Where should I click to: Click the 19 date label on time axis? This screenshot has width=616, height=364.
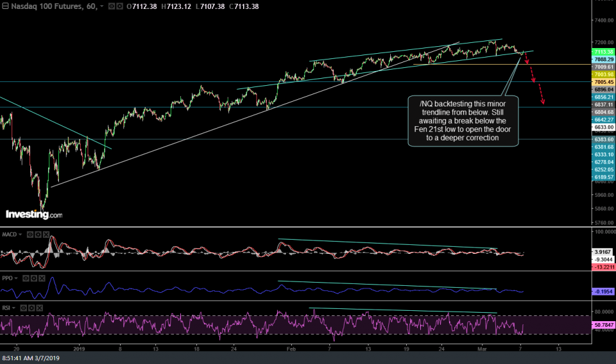pos(406,349)
